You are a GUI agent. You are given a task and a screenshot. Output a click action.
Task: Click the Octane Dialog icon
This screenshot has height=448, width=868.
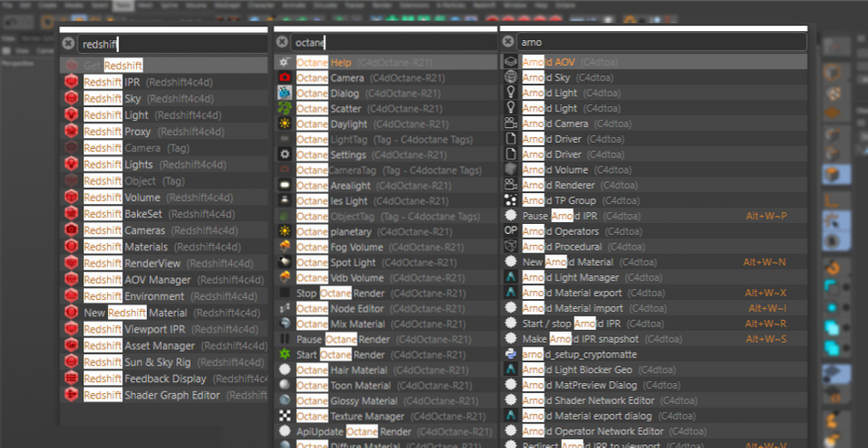284,93
